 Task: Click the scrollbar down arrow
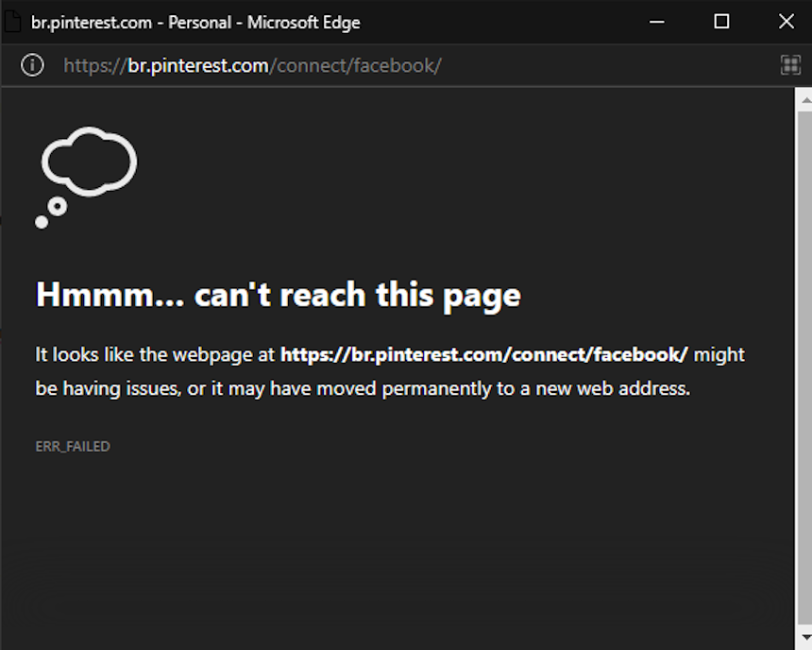805,637
